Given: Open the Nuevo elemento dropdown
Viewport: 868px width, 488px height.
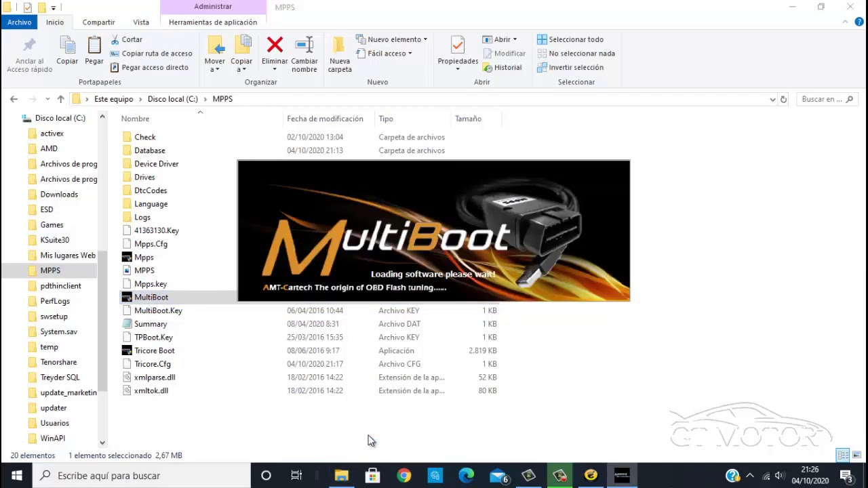Looking at the screenshot, I should coord(392,39).
